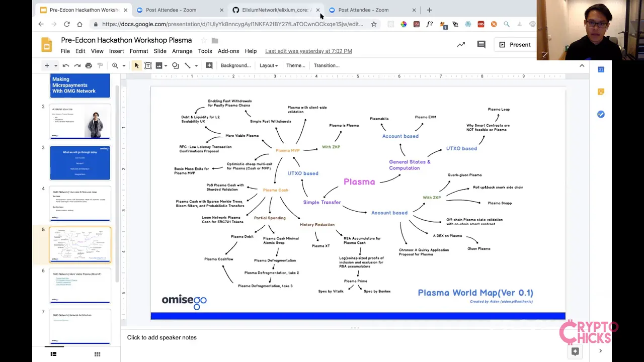Viewport: 644px width, 362px height.
Task: Open the View menu
Action: (97, 51)
